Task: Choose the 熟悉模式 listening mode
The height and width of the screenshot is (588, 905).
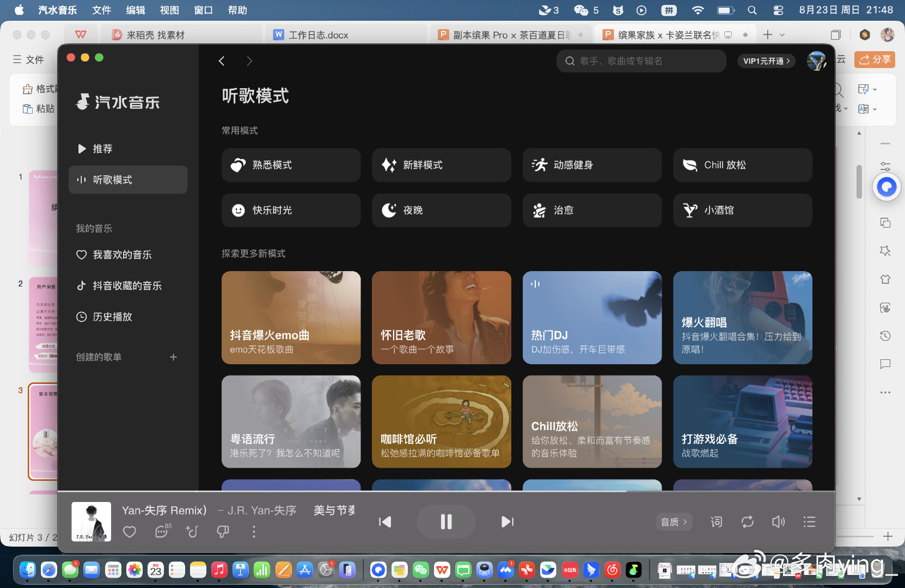Action: (x=291, y=165)
